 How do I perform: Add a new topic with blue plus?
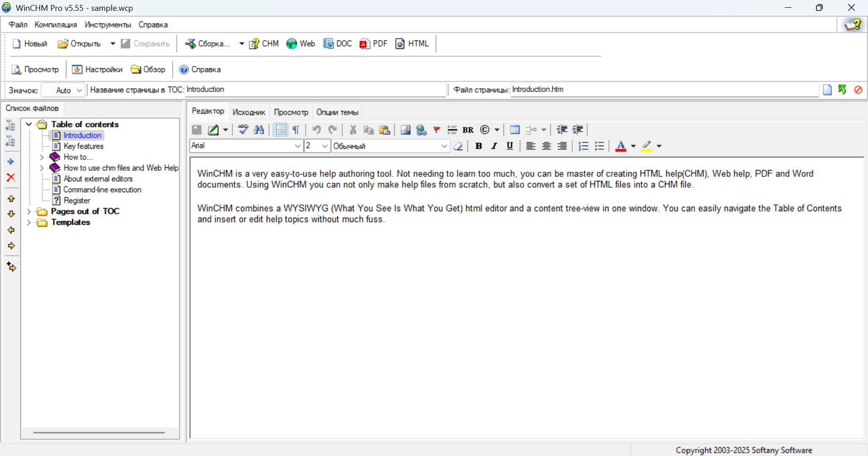(x=11, y=161)
